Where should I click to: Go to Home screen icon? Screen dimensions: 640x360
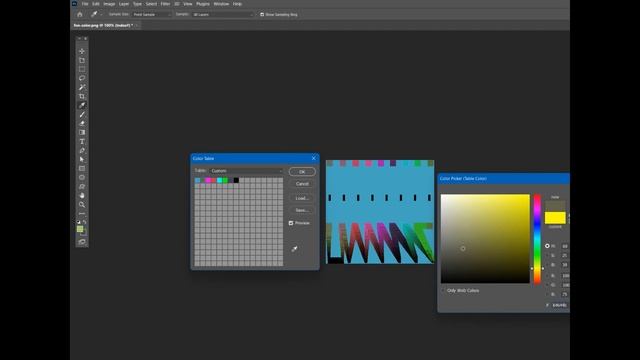pyautogui.click(x=80, y=14)
